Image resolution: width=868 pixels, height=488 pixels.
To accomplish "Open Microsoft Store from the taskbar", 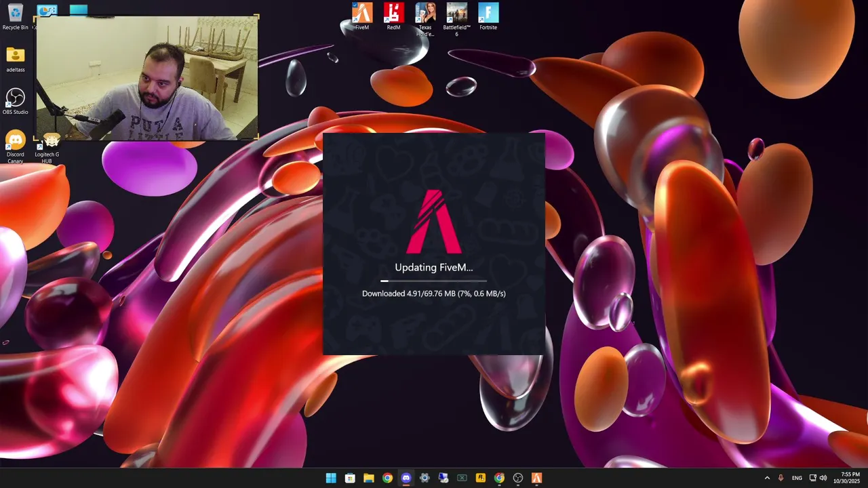I will click(350, 478).
